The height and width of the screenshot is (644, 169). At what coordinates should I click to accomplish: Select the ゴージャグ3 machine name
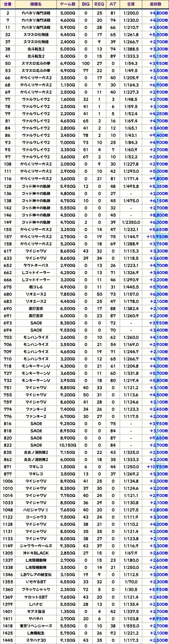point(36,517)
